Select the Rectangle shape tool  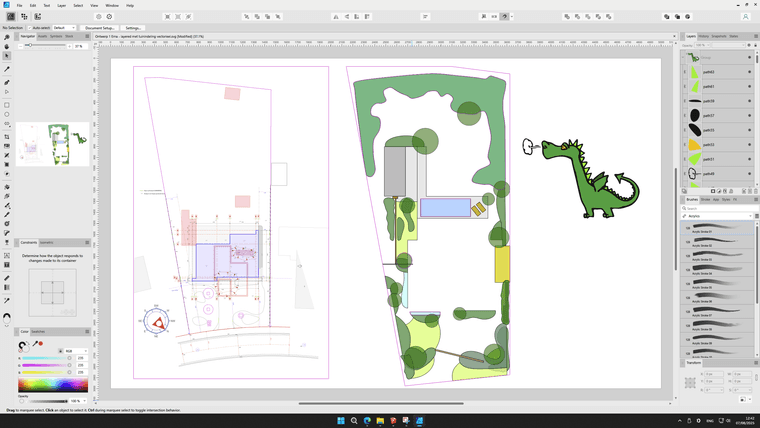coord(7,105)
